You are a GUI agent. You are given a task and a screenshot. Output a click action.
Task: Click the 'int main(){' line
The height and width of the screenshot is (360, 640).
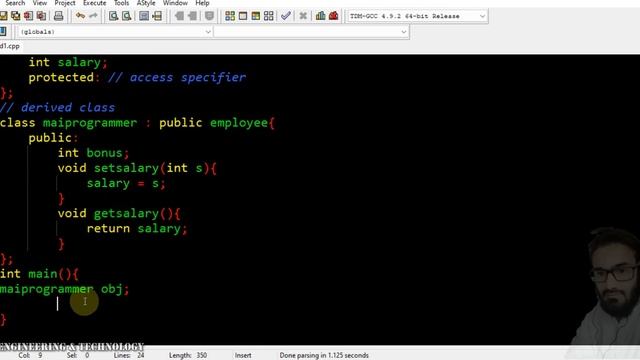pyautogui.click(x=39, y=274)
